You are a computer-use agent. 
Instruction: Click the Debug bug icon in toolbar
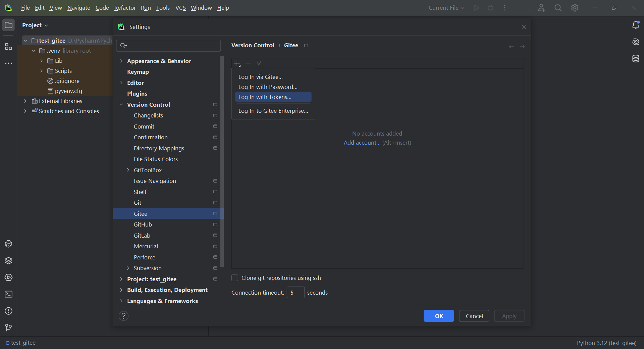point(490,8)
